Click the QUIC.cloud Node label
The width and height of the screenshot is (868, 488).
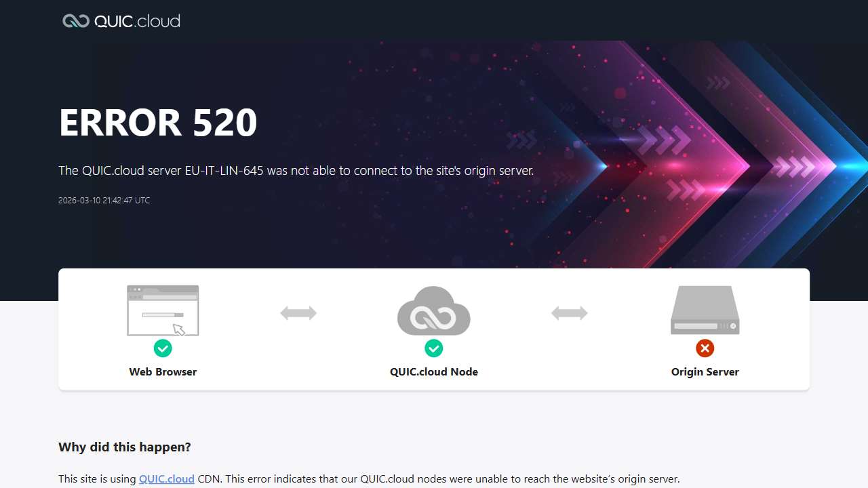pyautogui.click(x=434, y=371)
